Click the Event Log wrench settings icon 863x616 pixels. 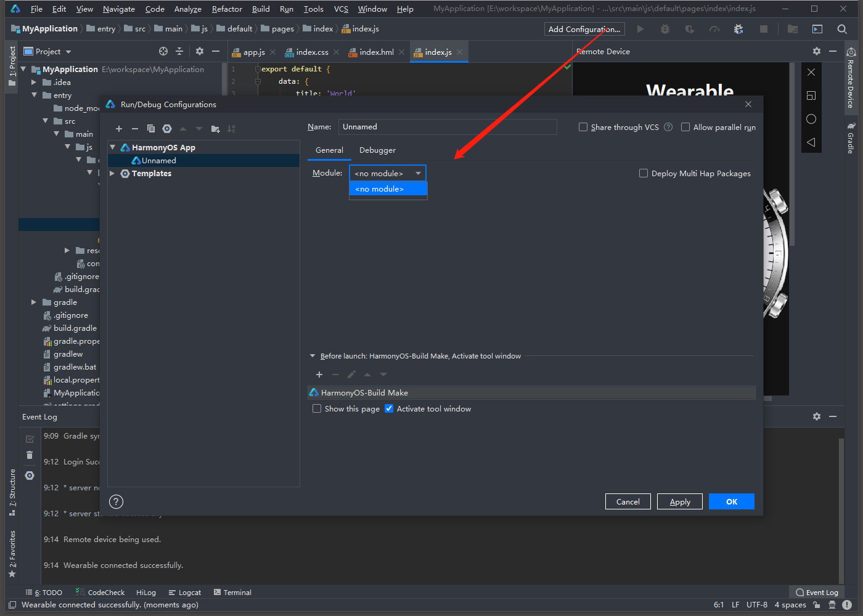(x=30, y=476)
